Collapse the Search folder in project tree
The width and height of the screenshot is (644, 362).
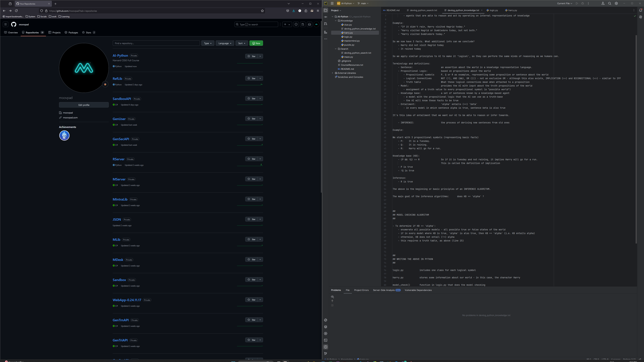pyautogui.click(x=336, y=49)
